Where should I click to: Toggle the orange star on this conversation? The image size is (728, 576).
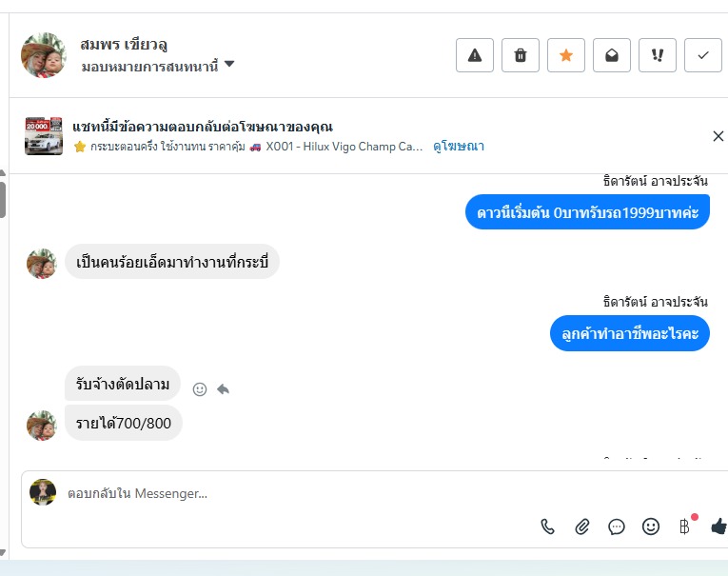click(566, 55)
